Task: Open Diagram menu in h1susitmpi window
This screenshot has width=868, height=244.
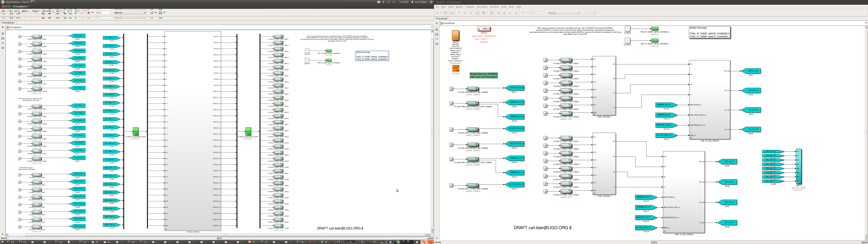Action: [470, 7]
